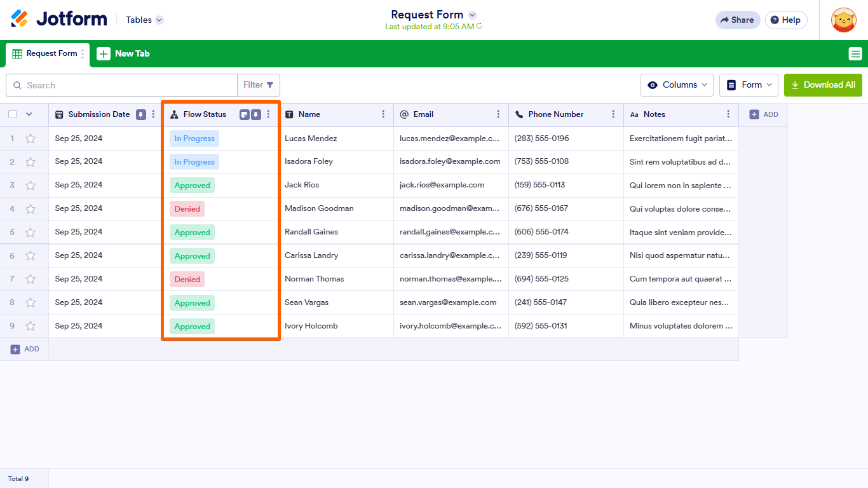Click the Notes column header label
Viewport: 868px width, 488px height.
coord(654,114)
